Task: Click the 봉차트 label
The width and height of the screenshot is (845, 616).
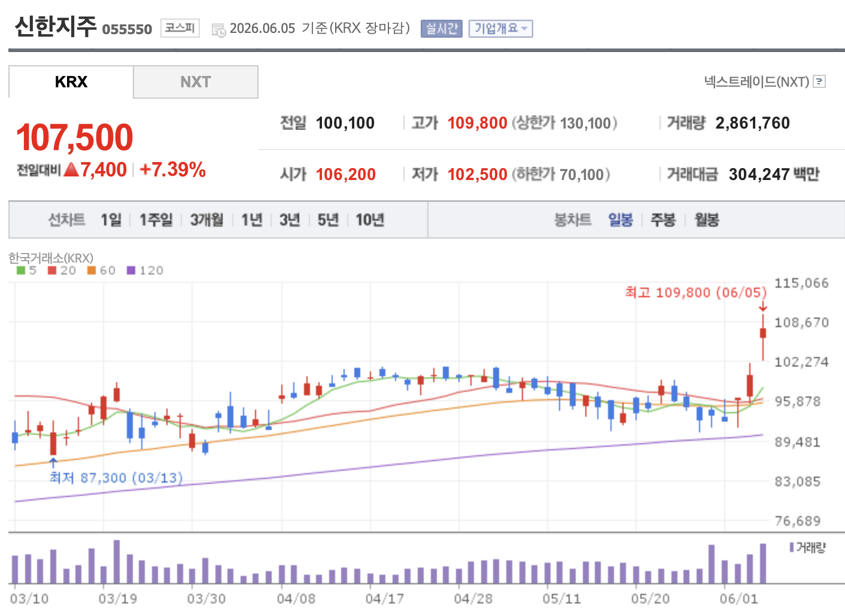Action: click(573, 220)
